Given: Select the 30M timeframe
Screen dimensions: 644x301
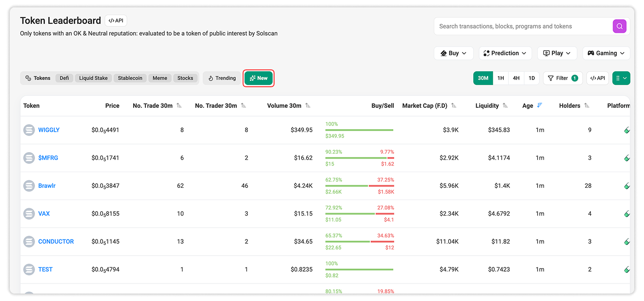Looking at the screenshot, I should [x=483, y=78].
